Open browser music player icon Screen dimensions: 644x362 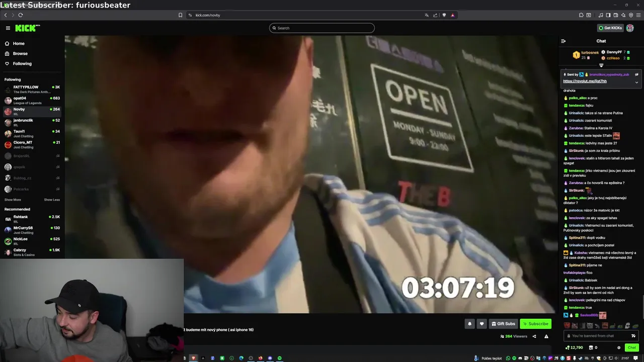coord(600,15)
